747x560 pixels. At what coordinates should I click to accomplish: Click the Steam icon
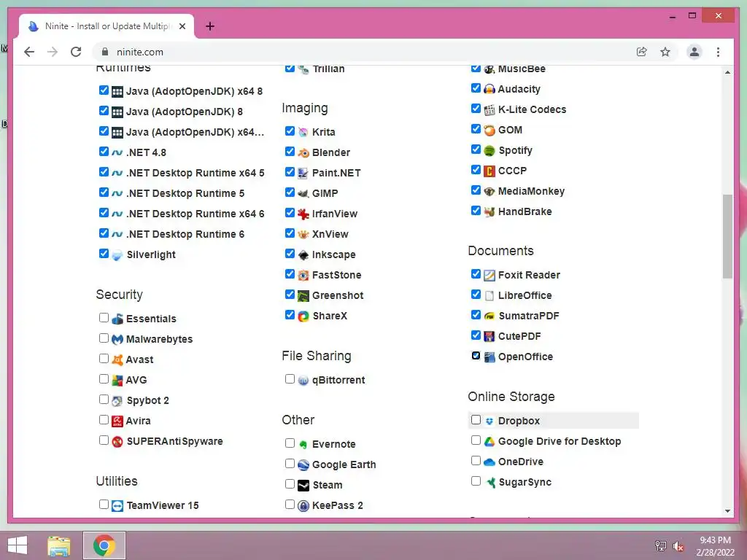coord(303,485)
